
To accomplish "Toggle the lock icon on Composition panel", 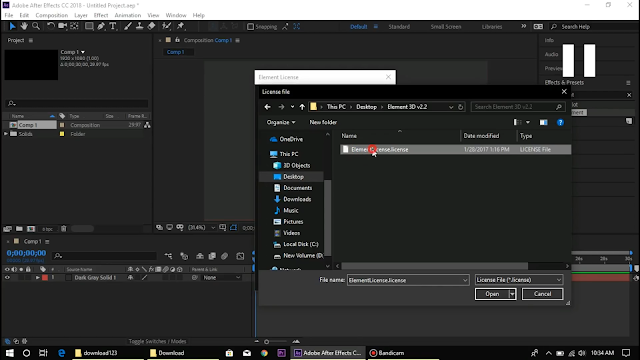I will coord(177,40).
